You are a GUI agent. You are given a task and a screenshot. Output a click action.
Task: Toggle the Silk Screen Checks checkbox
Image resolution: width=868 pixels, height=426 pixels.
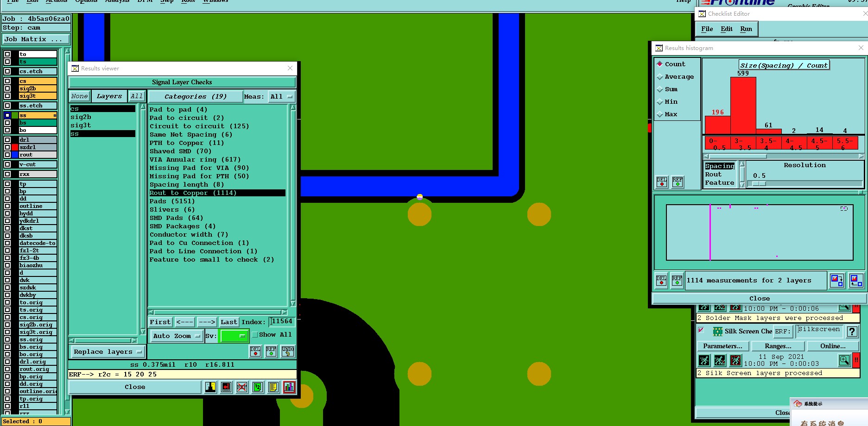(701, 330)
